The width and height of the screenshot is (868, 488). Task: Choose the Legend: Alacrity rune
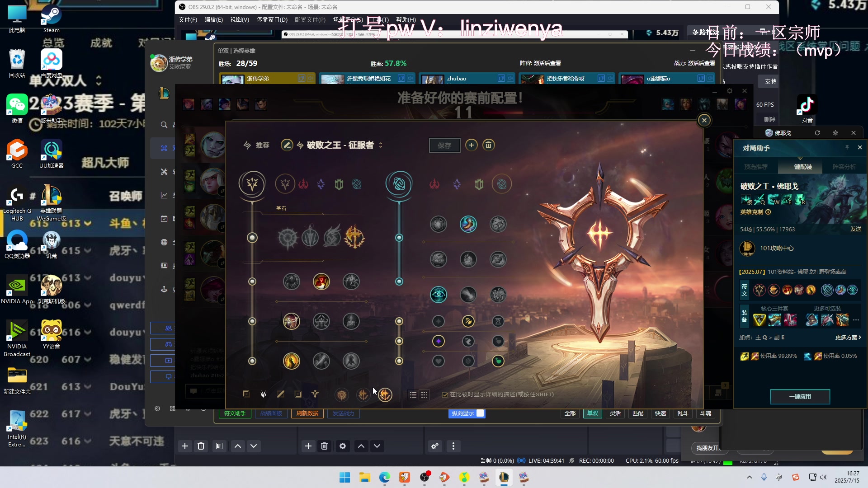[x=292, y=322]
